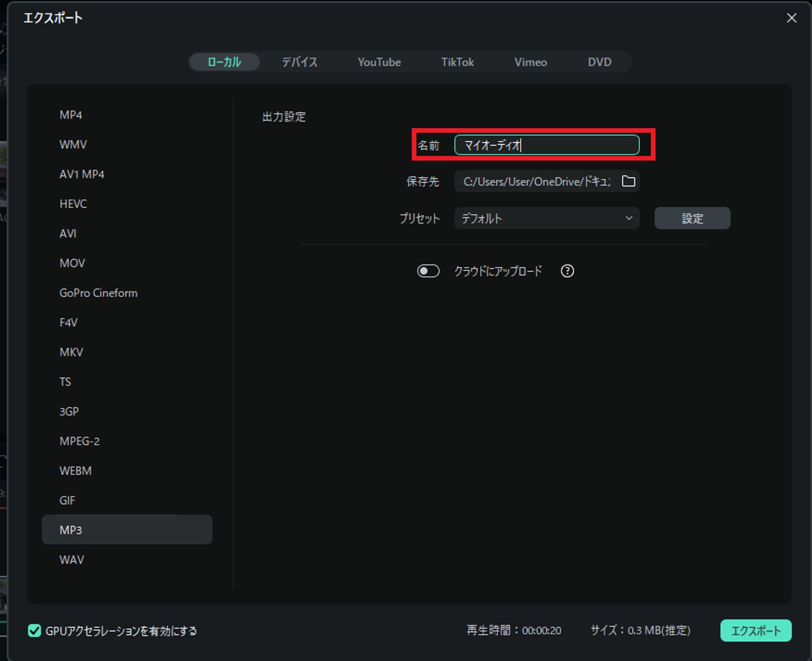This screenshot has height=661, width=812.
Task: Switch to the デバイス (Device) tab
Action: click(299, 62)
